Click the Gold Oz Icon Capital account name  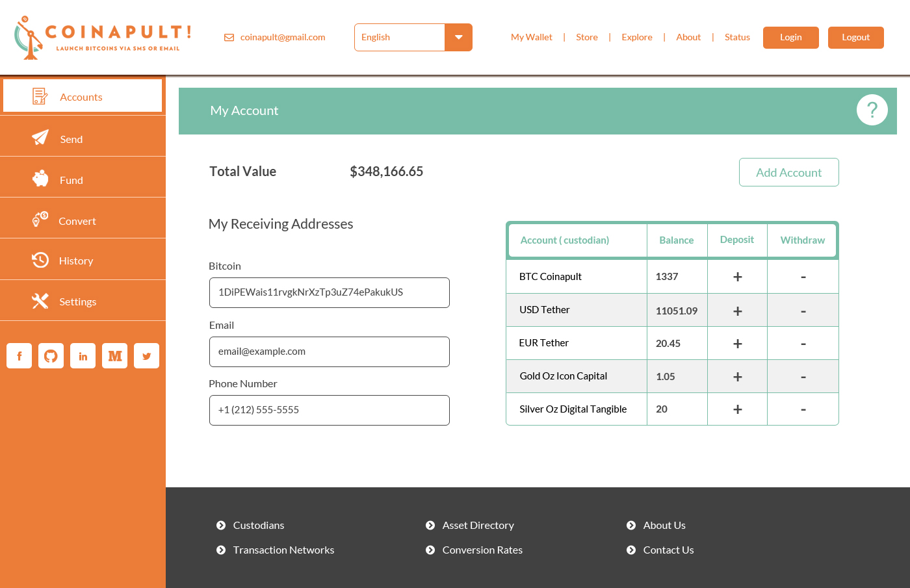pos(564,376)
